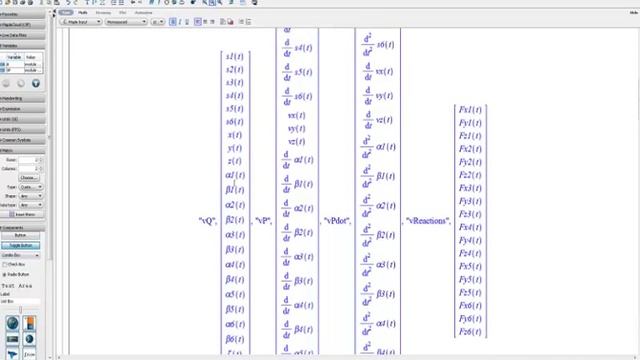Open the matrix Data type dropdown
640x360 pixels.
tap(31, 205)
